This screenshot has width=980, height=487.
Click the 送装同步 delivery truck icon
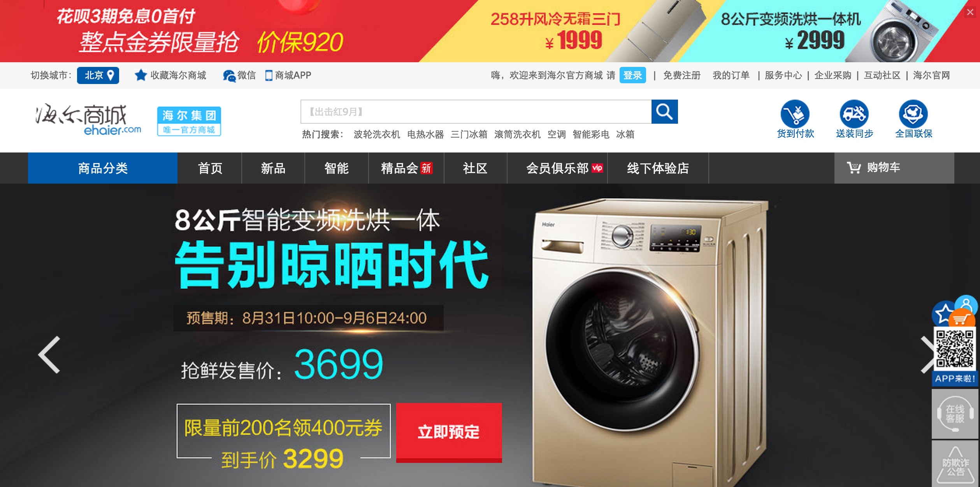[x=854, y=114]
